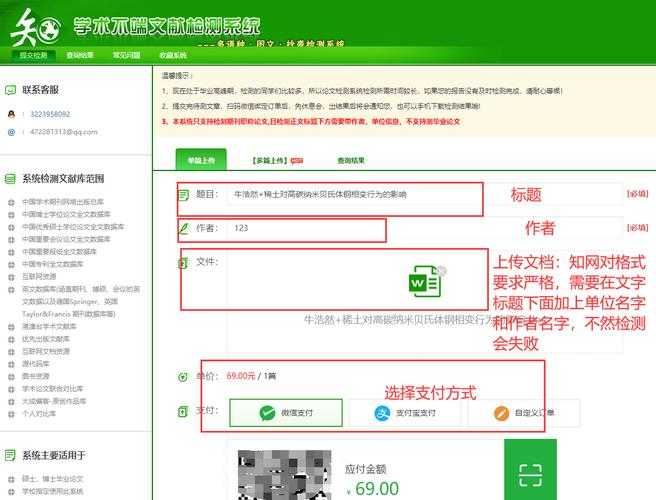Click the 系统检测文献库范围 section list icon
Screen dimensions: 656x500
click(10, 179)
